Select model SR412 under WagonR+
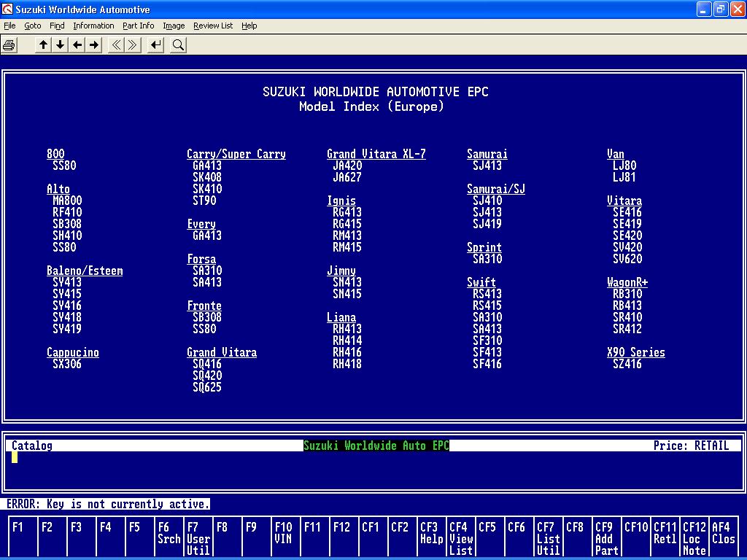This screenshot has width=747, height=560. click(627, 329)
